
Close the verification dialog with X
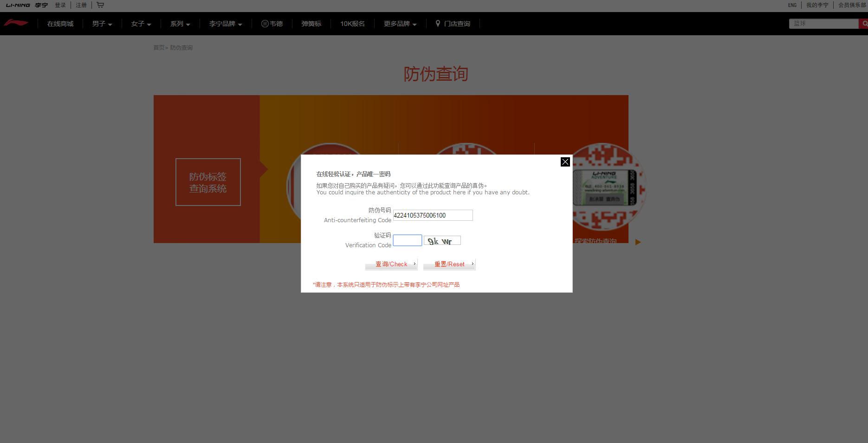pyautogui.click(x=565, y=162)
